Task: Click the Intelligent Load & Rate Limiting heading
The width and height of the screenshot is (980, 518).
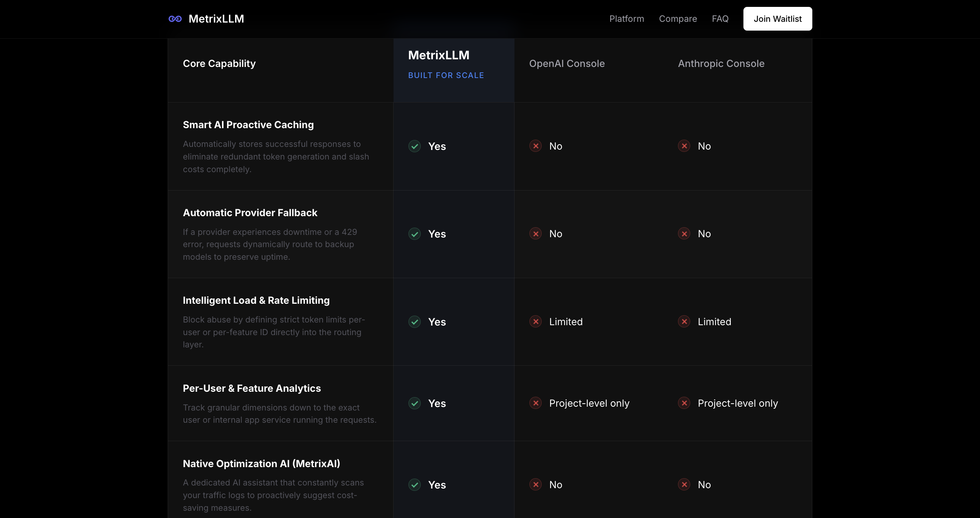Action: click(256, 300)
